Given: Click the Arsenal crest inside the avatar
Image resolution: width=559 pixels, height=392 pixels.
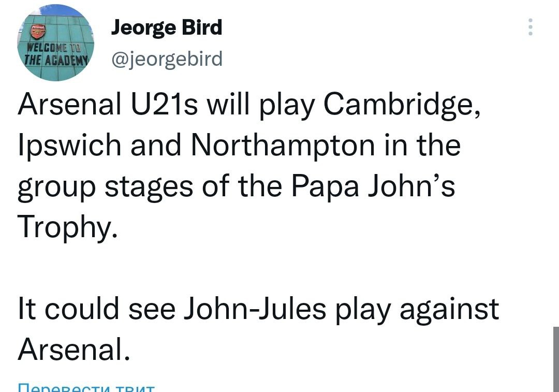Looking at the screenshot, I should pyautogui.click(x=38, y=32).
